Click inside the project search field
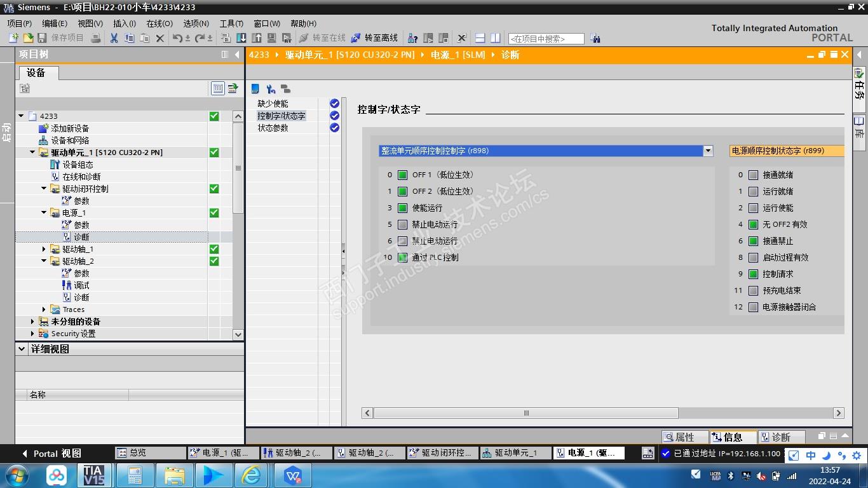Screen dimensions: 868x488 [x=546, y=39]
